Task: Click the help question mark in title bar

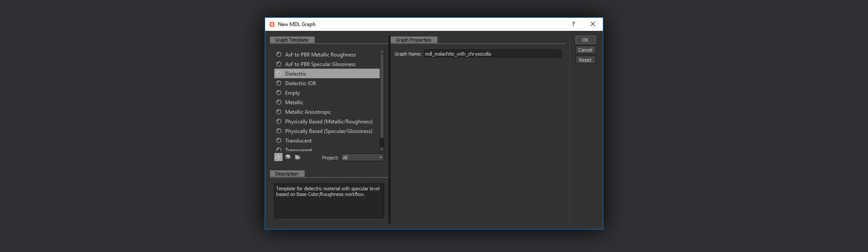Action: (573, 24)
